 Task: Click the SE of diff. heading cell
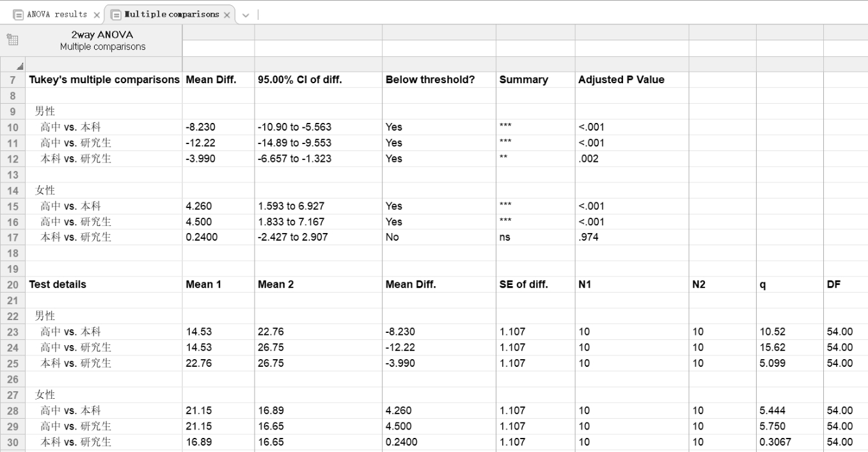(523, 284)
